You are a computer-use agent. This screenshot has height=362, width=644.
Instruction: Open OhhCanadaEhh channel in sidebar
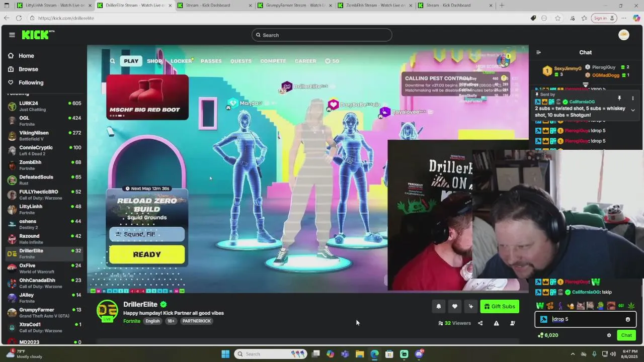click(44, 283)
